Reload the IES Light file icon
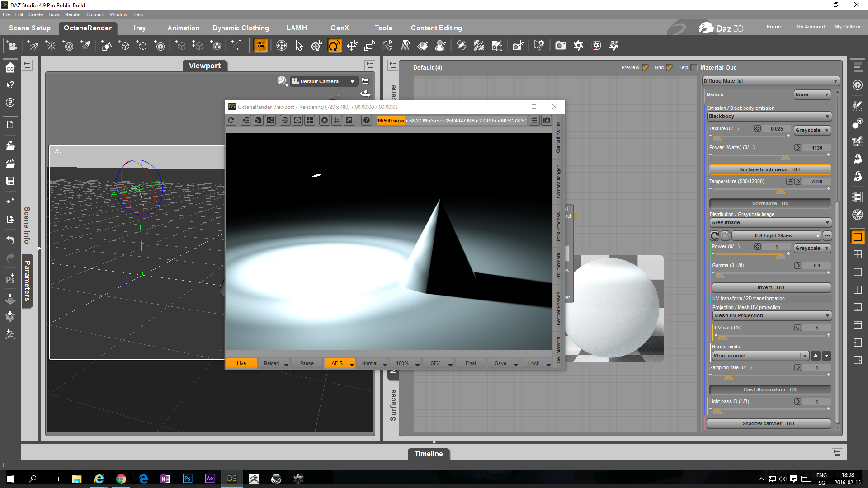 (x=715, y=235)
